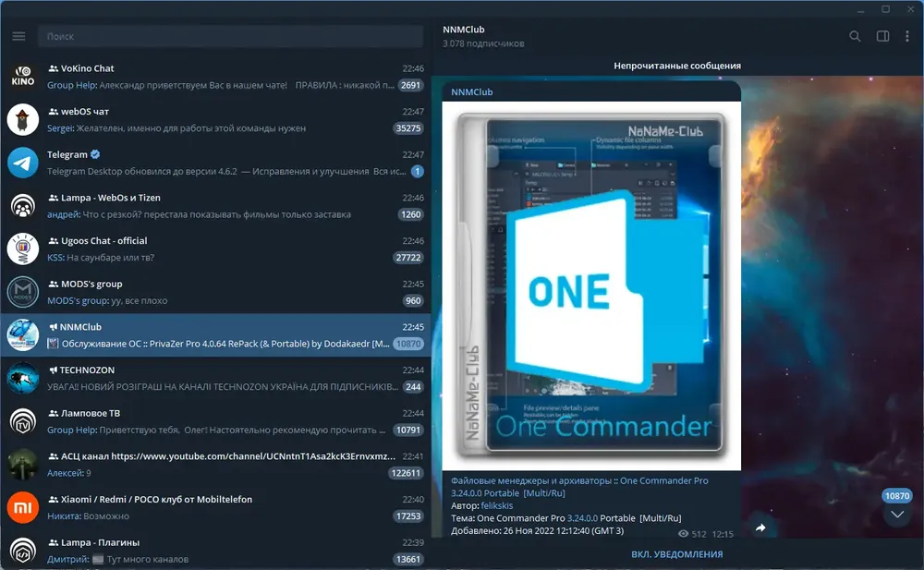Click the NNMClub header title
This screenshot has width=924, height=570.
point(464,30)
